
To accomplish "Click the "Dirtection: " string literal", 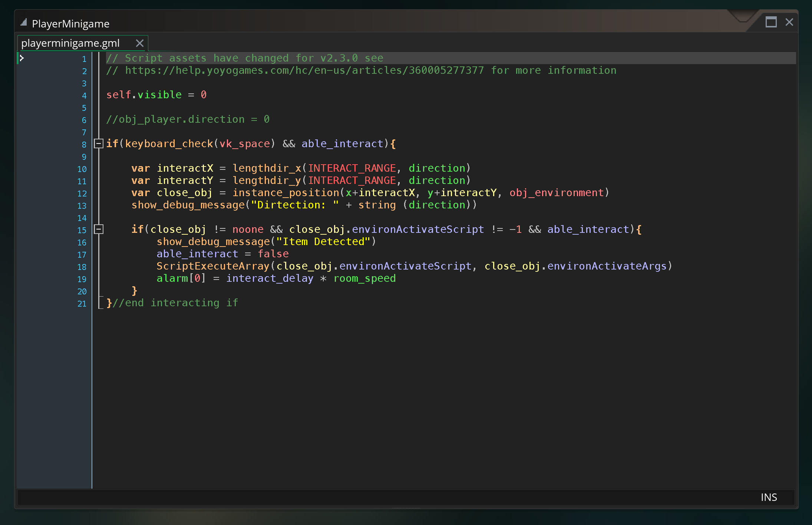I will click(x=295, y=205).
